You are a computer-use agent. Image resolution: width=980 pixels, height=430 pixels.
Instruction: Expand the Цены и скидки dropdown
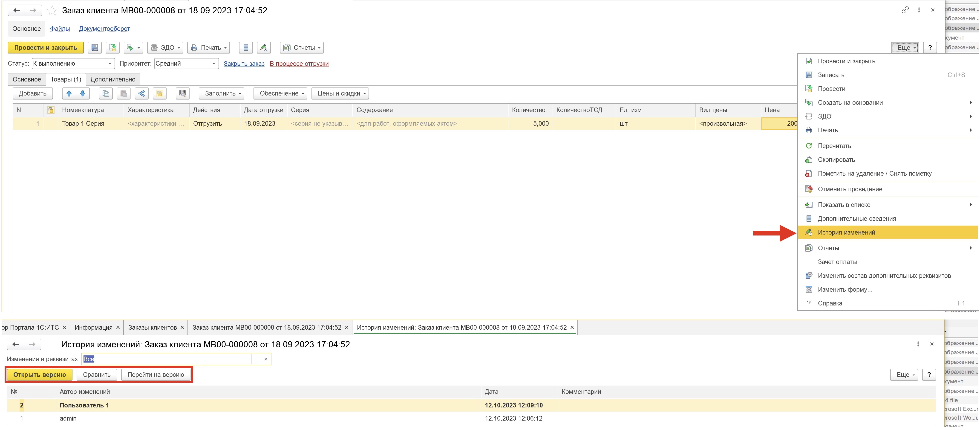340,94
